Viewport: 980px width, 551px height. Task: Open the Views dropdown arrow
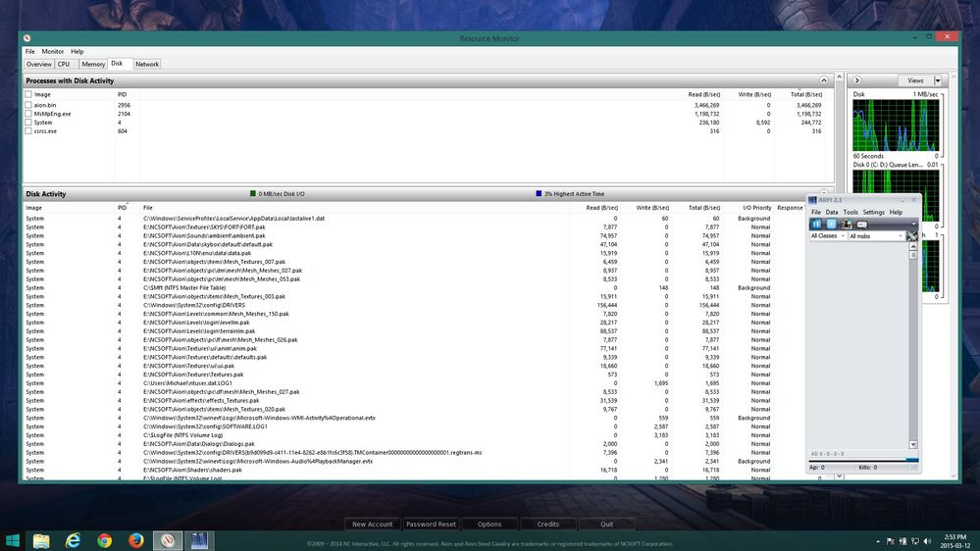[x=938, y=80]
